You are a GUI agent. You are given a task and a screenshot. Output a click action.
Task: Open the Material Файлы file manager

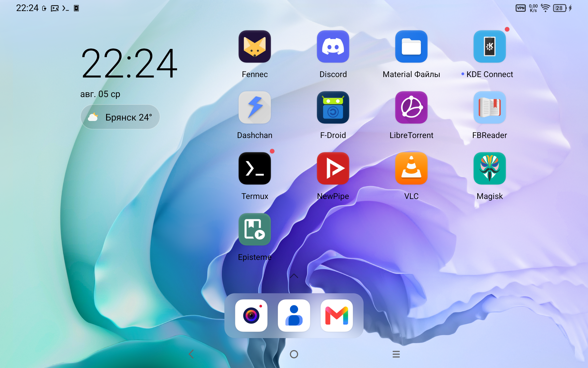(x=411, y=46)
